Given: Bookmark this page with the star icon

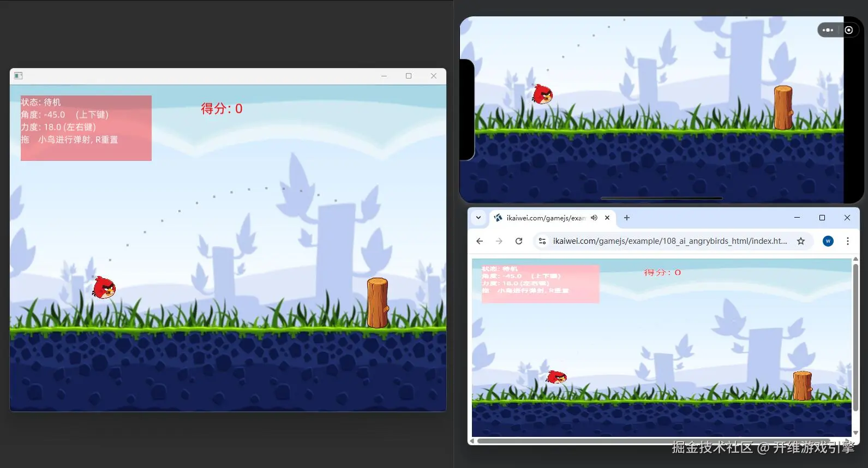Looking at the screenshot, I should (x=801, y=241).
